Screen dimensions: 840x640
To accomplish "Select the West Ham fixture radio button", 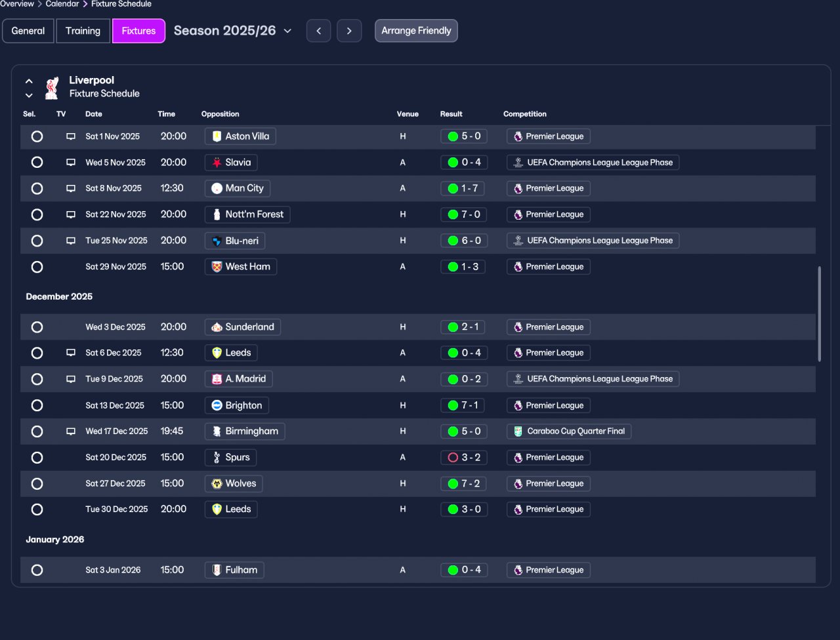I will (x=37, y=267).
